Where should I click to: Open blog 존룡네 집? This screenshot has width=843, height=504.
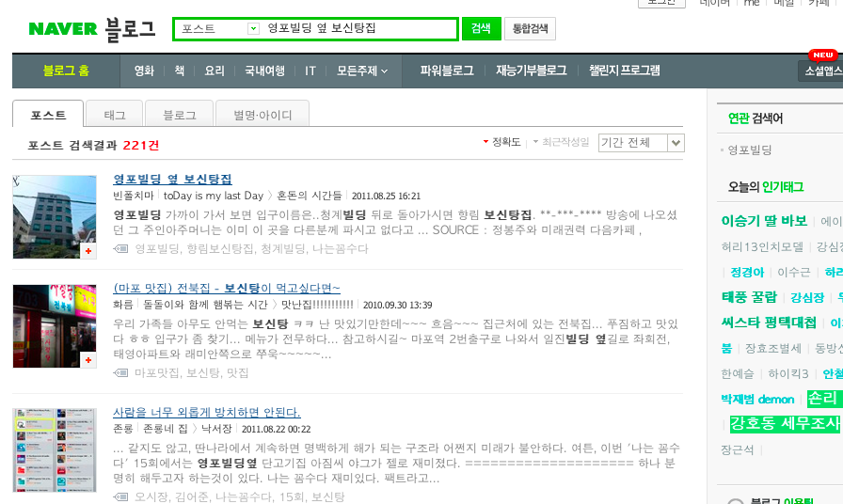166,430
